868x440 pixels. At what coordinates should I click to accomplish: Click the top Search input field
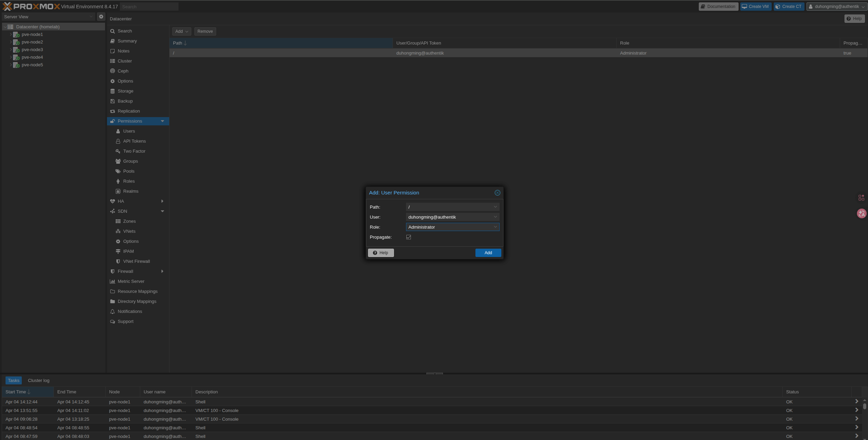(149, 7)
